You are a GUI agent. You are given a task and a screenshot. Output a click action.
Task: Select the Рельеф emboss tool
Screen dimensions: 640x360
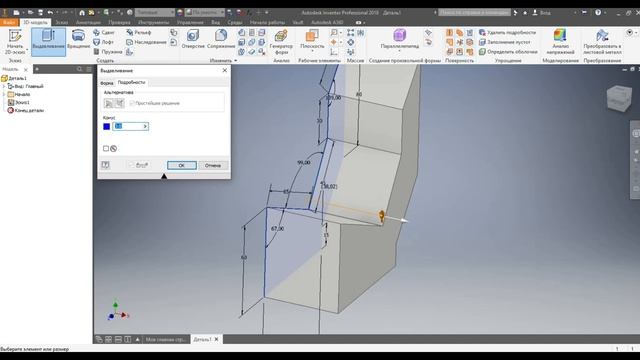click(x=139, y=32)
